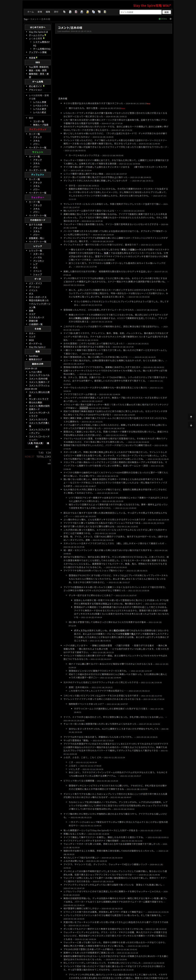The image size is (196, 980).
Task: Open the 編集 menu in top toolbar
Action: [48, 12]
